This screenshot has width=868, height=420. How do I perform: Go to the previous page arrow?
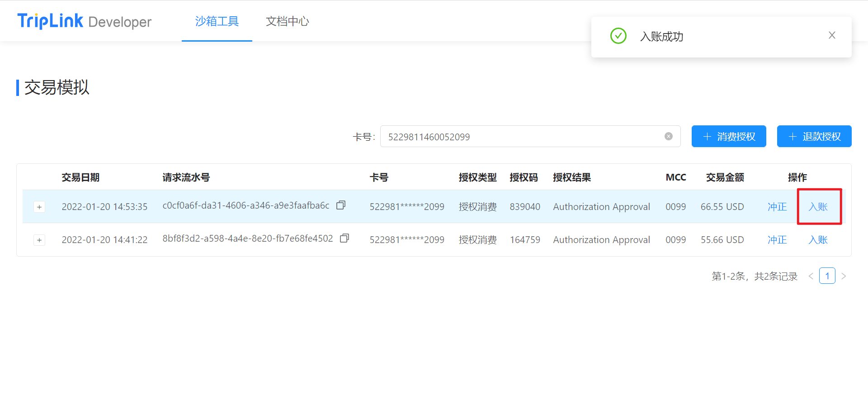pos(811,276)
